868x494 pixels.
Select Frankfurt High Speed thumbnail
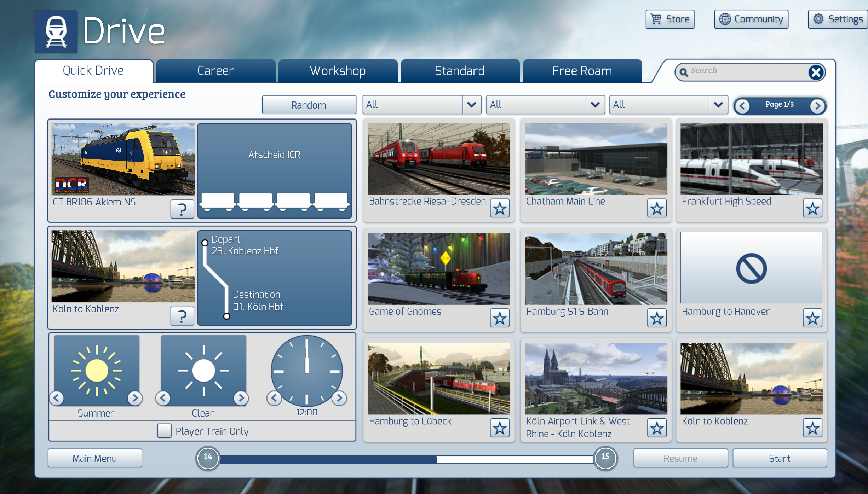752,159
